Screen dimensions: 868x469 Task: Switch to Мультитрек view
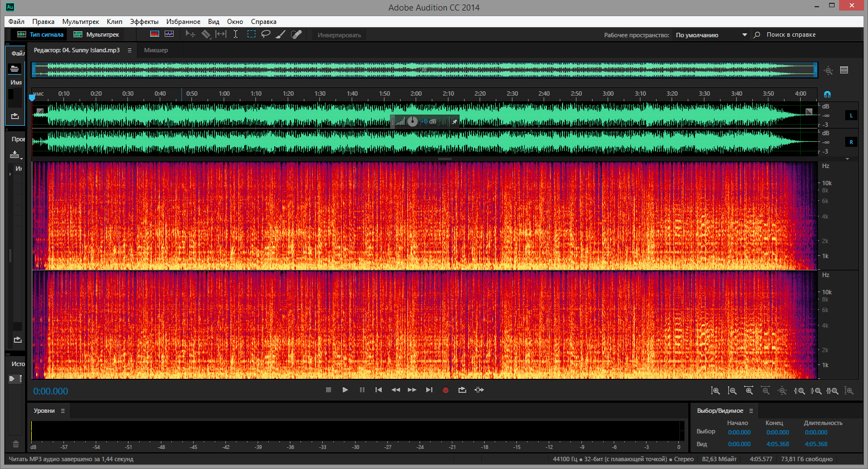pos(96,34)
